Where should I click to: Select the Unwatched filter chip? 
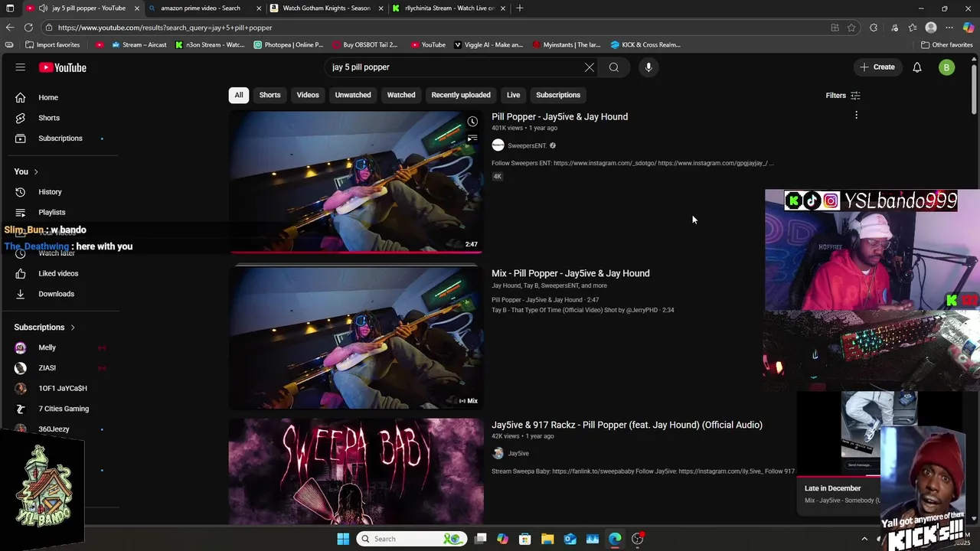[353, 95]
